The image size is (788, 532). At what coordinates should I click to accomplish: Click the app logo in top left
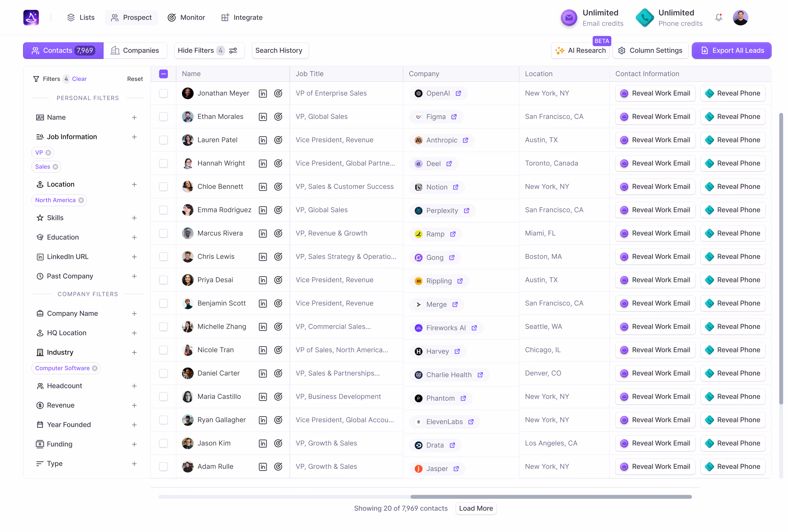pyautogui.click(x=31, y=17)
